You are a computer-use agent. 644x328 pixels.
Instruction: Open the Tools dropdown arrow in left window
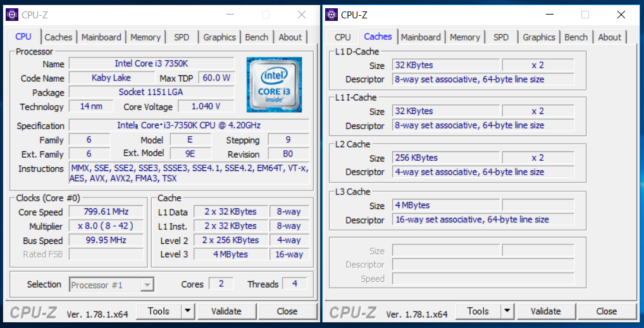[x=188, y=311]
